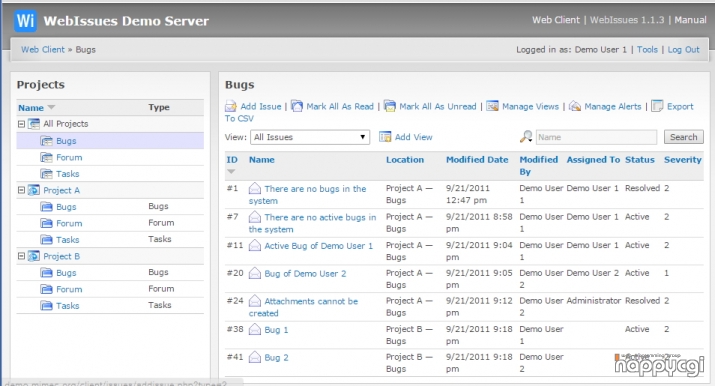
Task: Click envelope icon of issue #20
Action: point(255,273)
